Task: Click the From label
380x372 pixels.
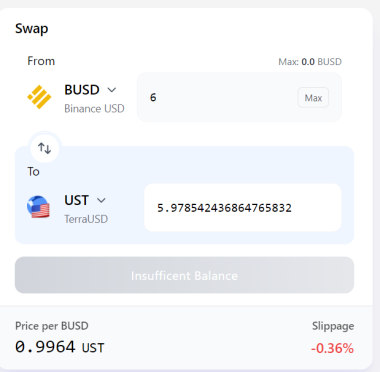Action: point(41,61)
